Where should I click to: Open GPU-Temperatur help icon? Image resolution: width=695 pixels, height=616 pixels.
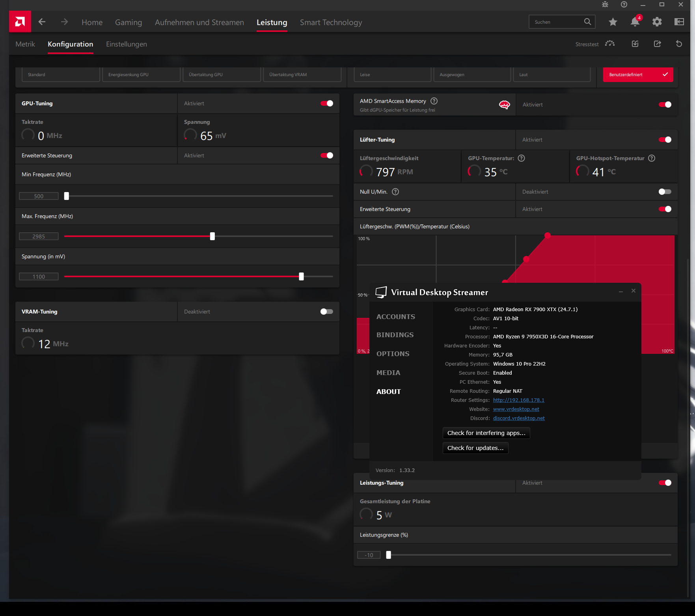coord(521,158)
